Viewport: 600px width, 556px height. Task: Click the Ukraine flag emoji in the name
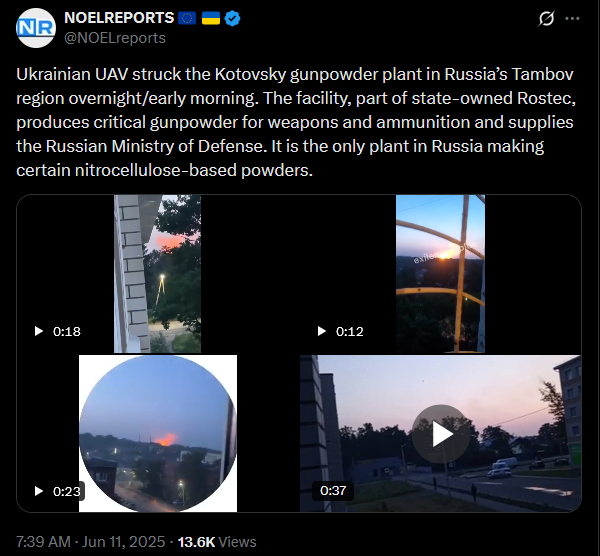click(211, 18)
